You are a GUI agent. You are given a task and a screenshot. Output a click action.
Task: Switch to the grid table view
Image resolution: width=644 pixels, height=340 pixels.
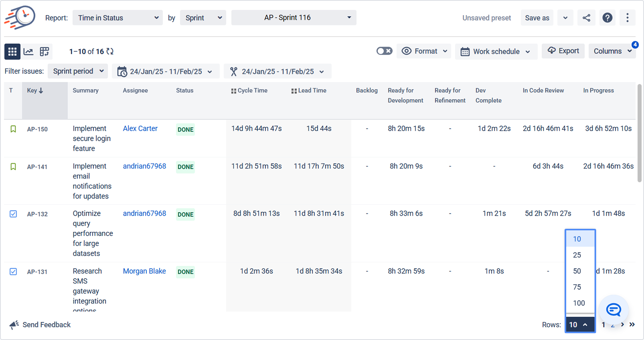12,51
